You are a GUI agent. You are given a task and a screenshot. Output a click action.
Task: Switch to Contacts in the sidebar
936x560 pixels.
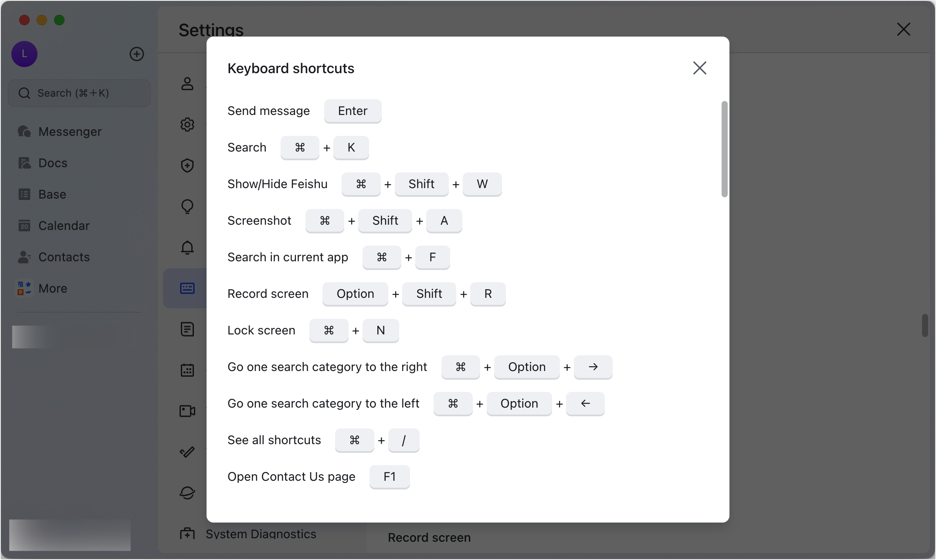[64, 257]
